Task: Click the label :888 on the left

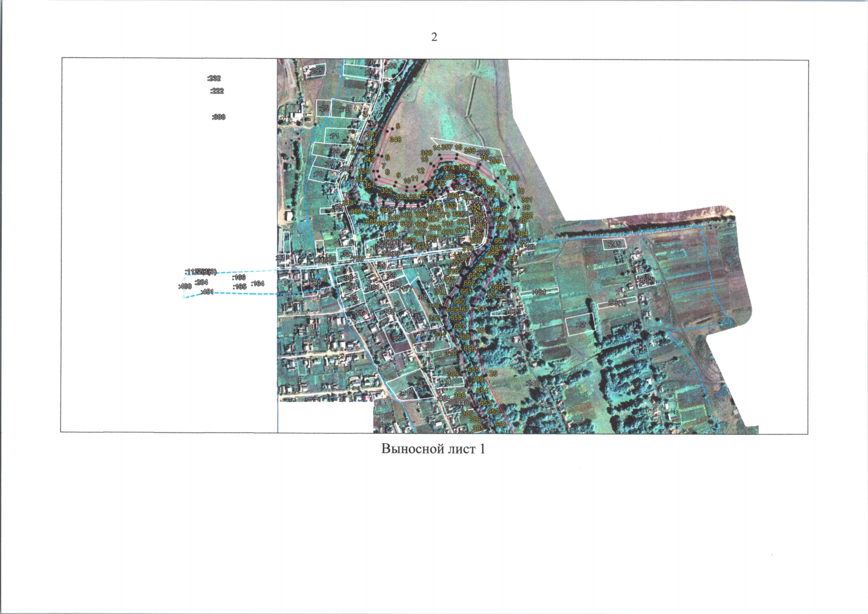Action: (218, 117)
